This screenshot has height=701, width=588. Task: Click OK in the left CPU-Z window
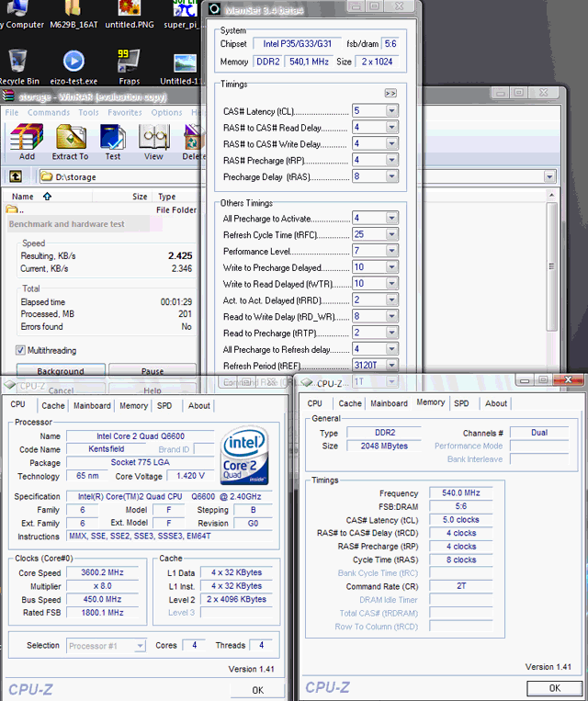pyautogui.click(x=257, y=690)
